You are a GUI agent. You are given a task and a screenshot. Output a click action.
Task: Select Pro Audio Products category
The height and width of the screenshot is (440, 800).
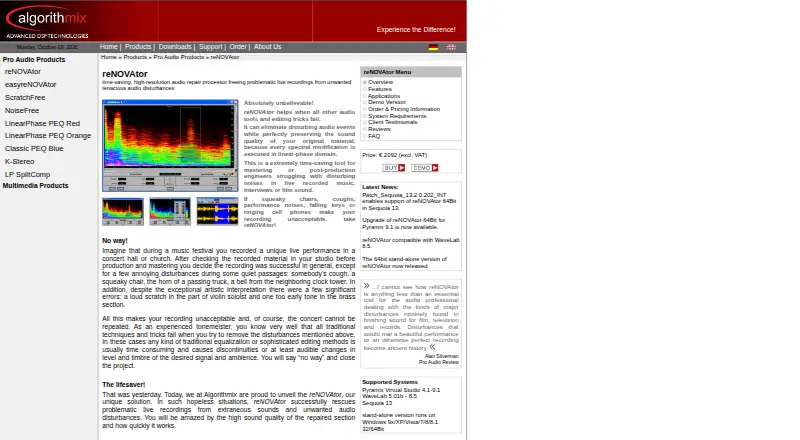34,59
